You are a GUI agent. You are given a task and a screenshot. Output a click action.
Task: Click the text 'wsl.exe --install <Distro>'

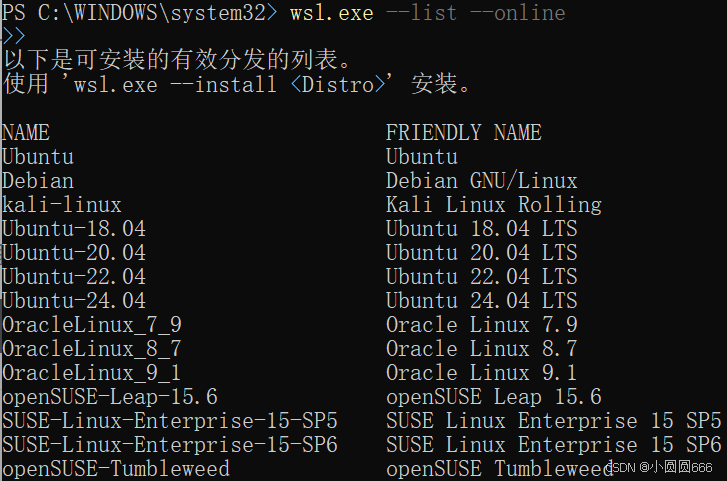pos(230,85)
